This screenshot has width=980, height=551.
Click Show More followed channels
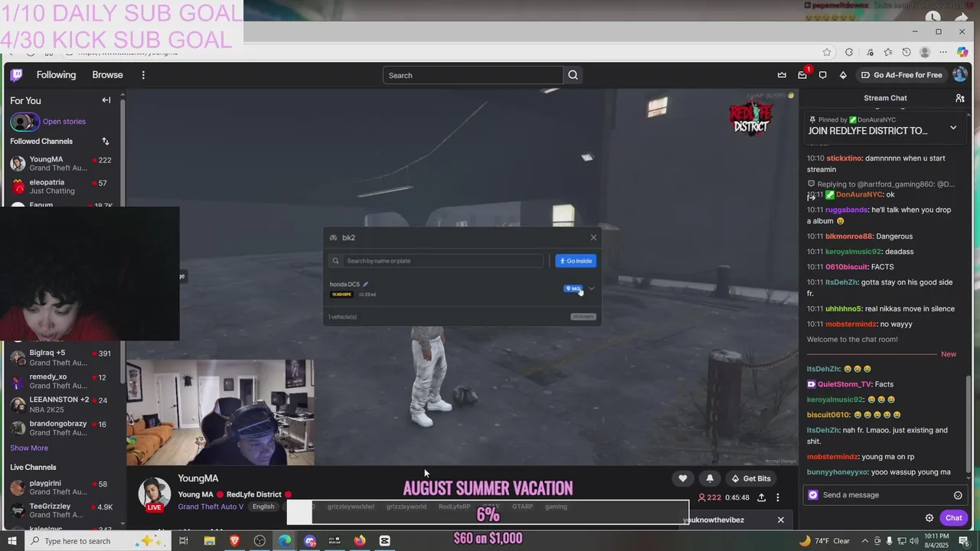coord(29,448)
